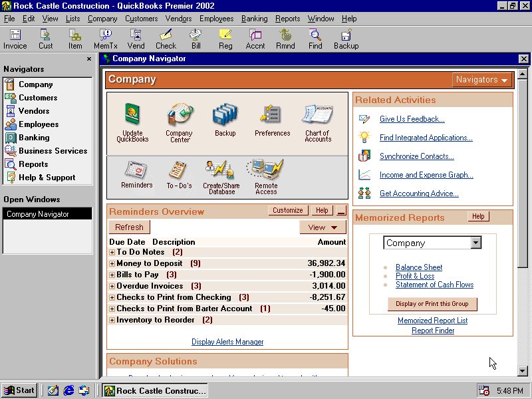Open the Find toolbar icon

[x=315, y=39]
